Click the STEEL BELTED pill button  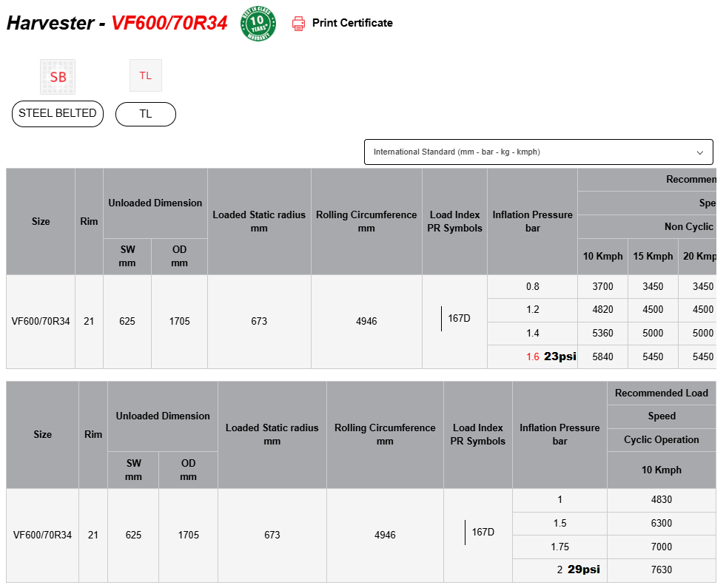pos(58,113)
